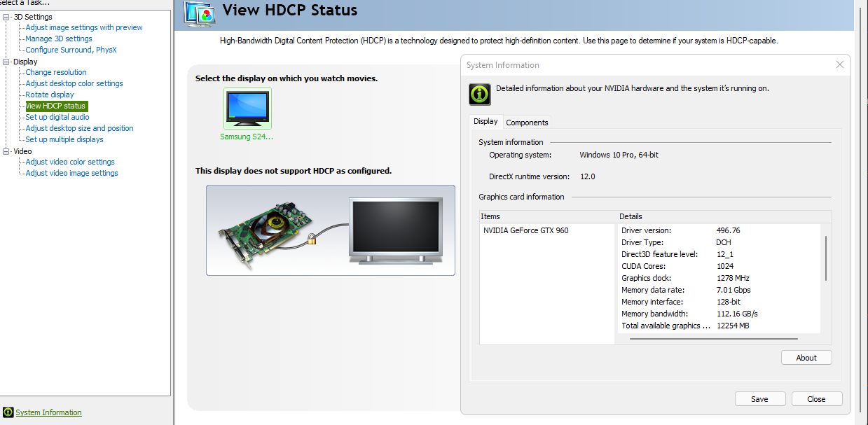868x425 pixels.
Task: Select the Samsung S24 display monitor icon
Action: tap(247, 109)
